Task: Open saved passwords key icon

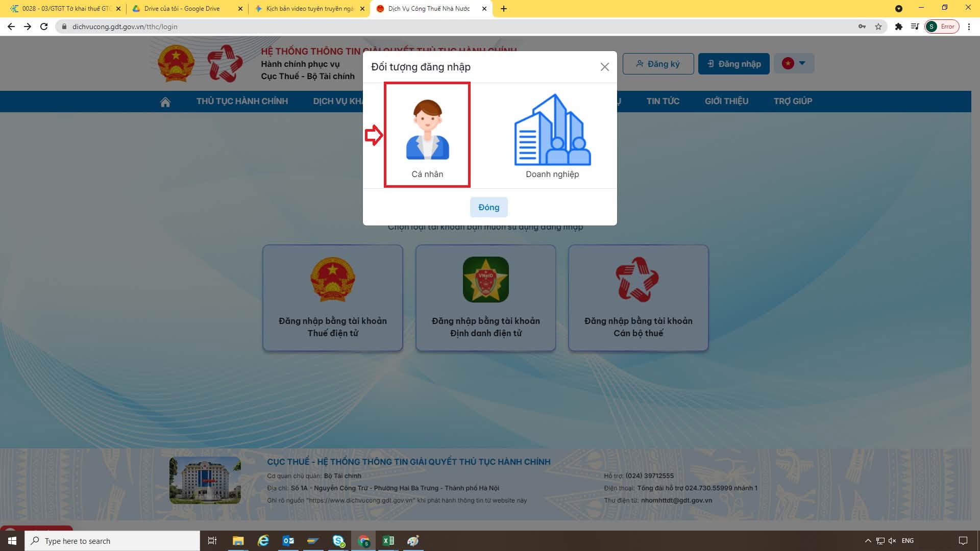Action: pos(862,27)
